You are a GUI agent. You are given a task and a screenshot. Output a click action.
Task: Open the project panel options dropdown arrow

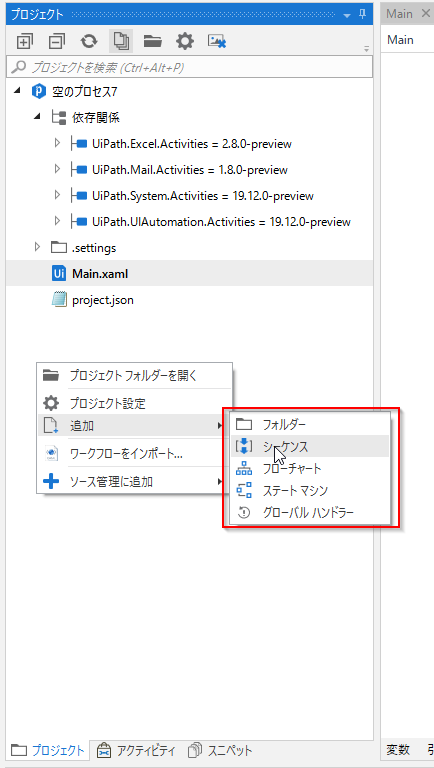coord(347,15)
